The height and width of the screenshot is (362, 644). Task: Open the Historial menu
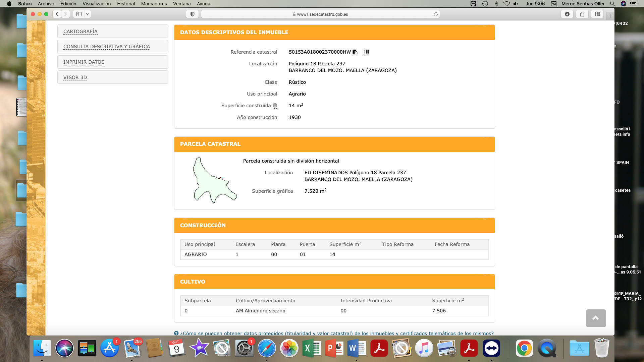click(x=126, y=4)
